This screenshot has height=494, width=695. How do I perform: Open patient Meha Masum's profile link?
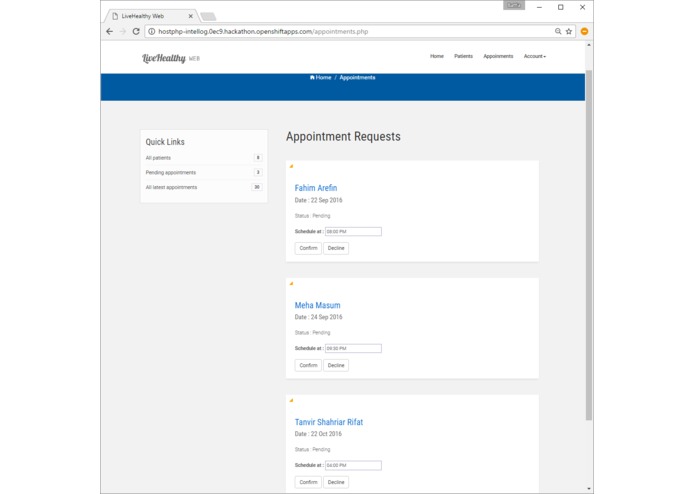317,305
